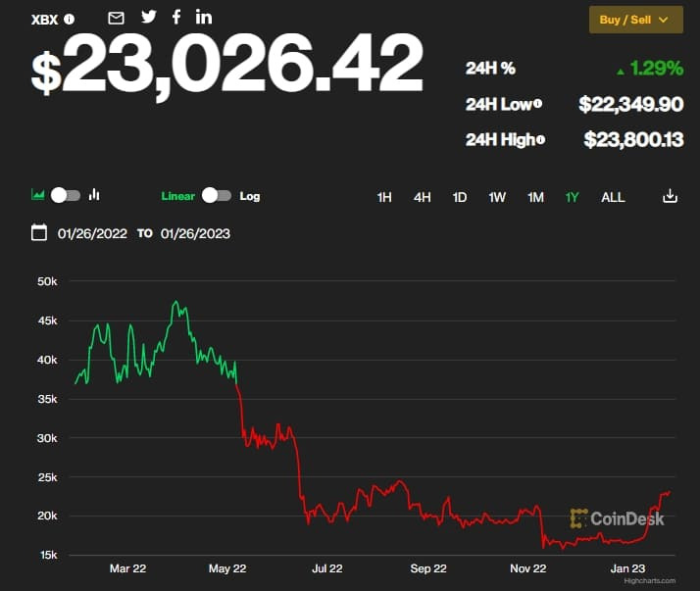Select the 1H time range
700x591 pixels.
384,197
